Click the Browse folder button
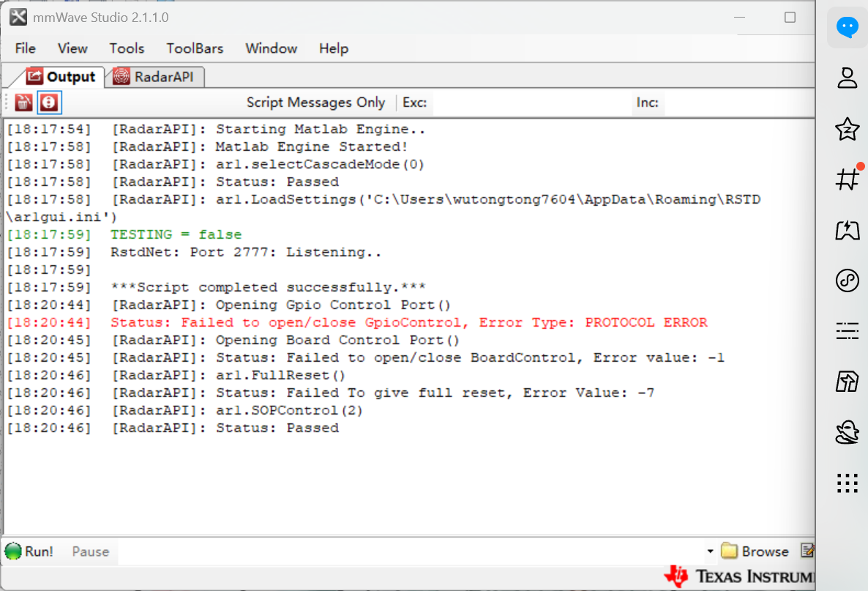The width and height of the screenshot is (868, 591). point(755,551)
